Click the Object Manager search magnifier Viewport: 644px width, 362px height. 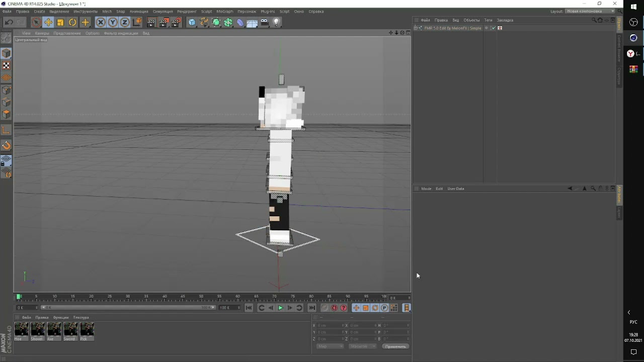click(x=594, y=20)
